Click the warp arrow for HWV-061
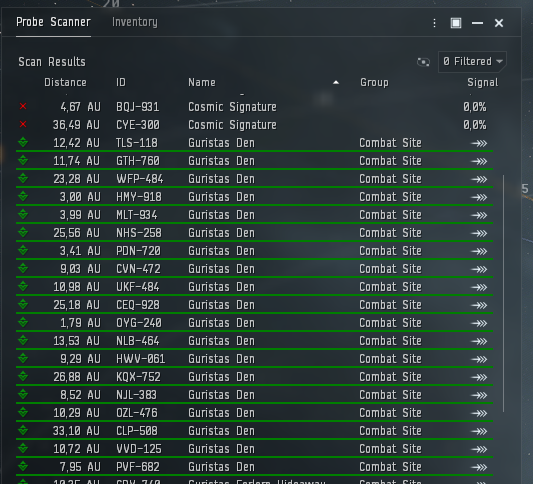 pyautogui.click(x=479, y=359)
